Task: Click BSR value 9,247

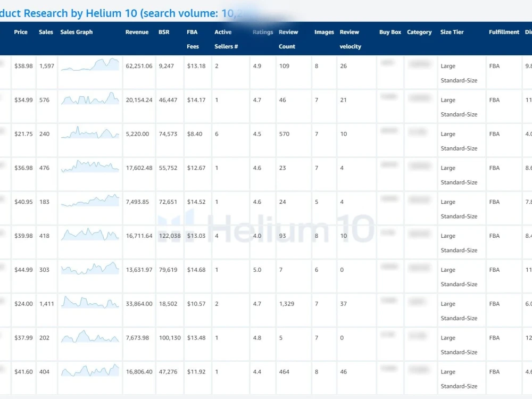Action: click(166, 66)
